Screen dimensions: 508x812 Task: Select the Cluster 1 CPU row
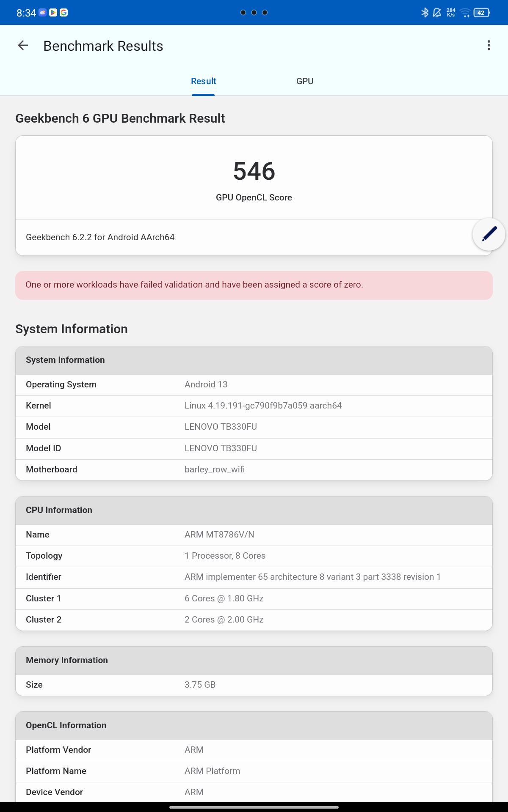click(254, 598)
